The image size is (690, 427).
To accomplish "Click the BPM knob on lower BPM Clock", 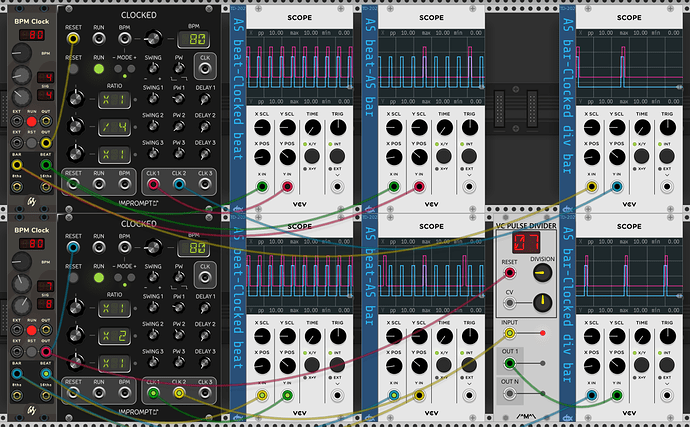I will click(x=21, y=262).
